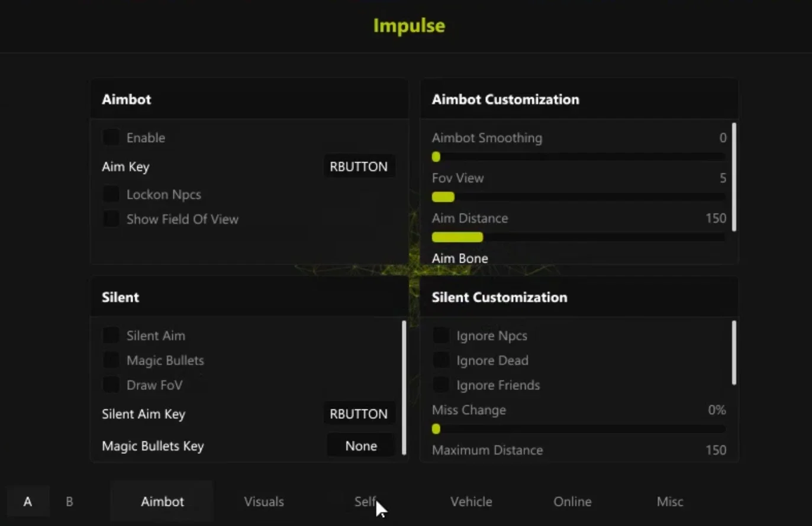Click the Magic Bullets Key None button
The width and height of the screenshot is (812, 526).
pos(361,446)
